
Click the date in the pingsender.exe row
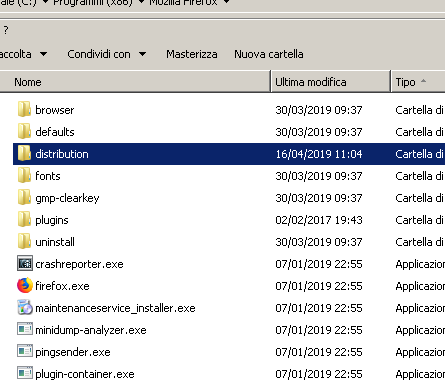pyautogui.click(x=319, y=352)
